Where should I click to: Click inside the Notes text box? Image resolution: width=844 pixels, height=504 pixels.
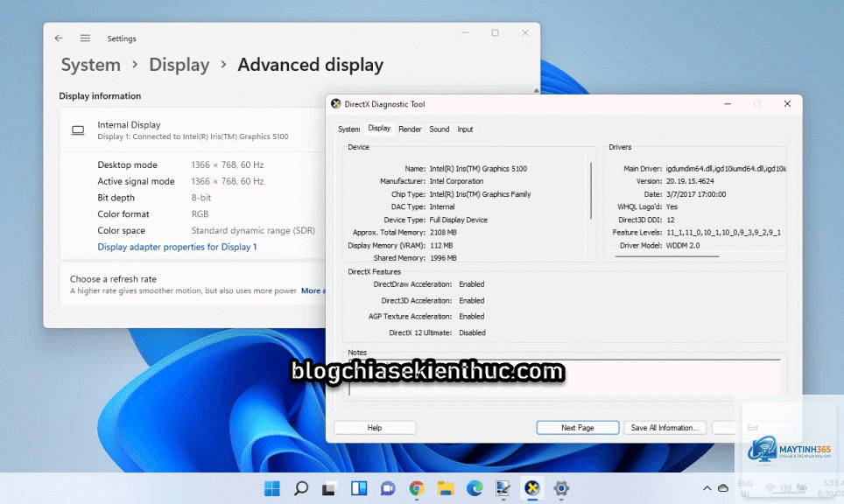(x=564, y=378)
